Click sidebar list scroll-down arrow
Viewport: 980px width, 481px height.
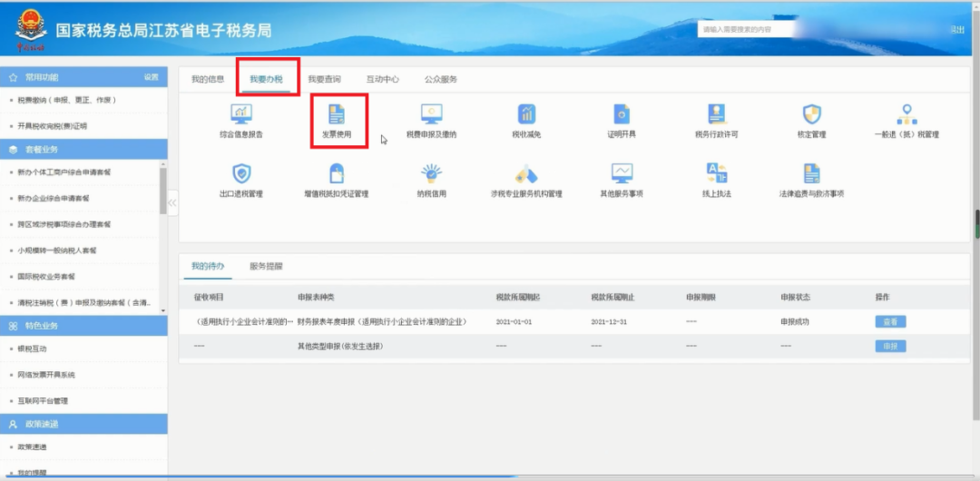coord(163,311)
